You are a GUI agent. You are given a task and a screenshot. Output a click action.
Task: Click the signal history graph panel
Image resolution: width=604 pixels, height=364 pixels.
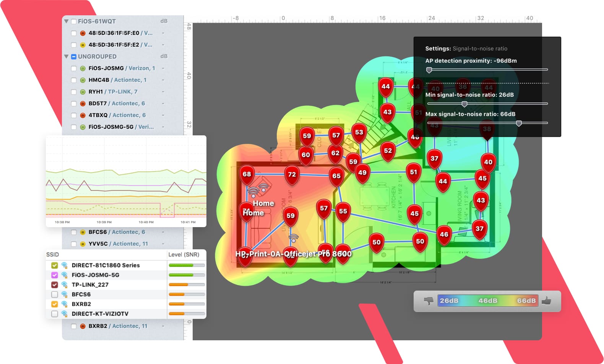(x=126, y=181)
